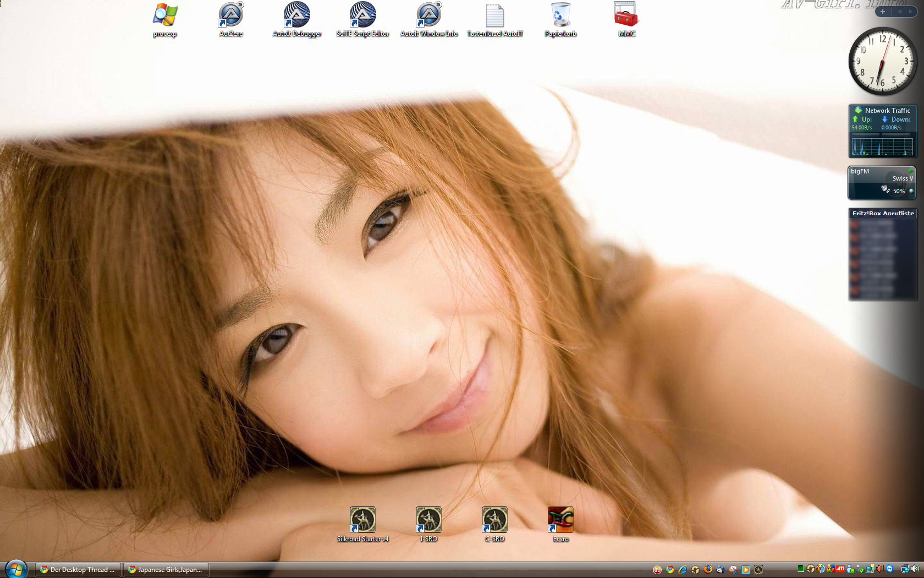The height and width of the screenshot is (578, 924).
Task: Open SciTE Script Editor shortcut
Action: 363,16
